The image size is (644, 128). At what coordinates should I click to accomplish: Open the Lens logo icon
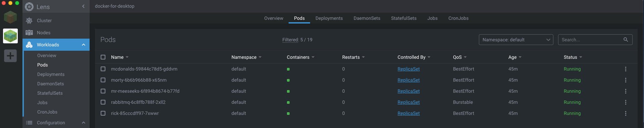(29, 7)
